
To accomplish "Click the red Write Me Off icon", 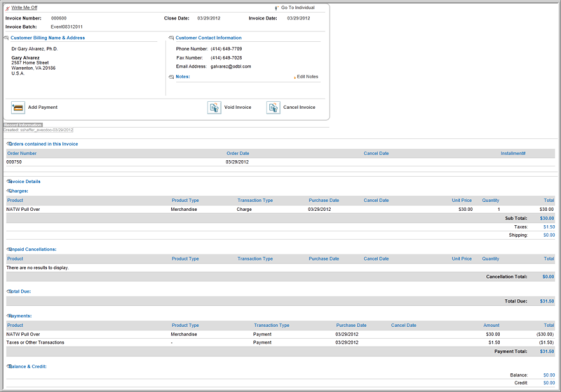I will point(8,8).
